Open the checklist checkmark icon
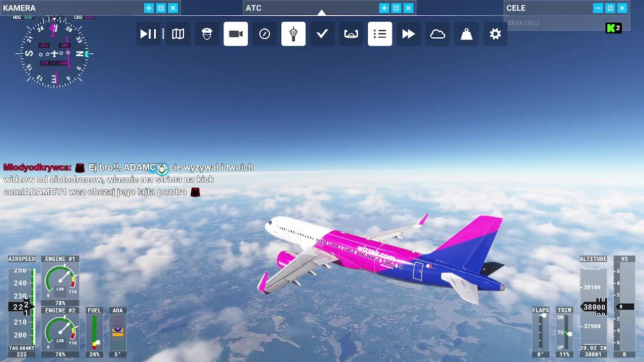 (x=322, y=34)
